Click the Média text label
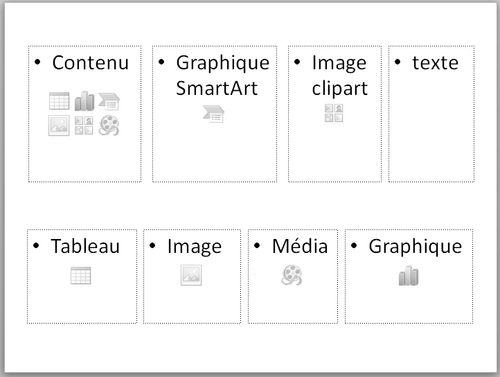Screen dimensions: 500x377 coord(300,246)
